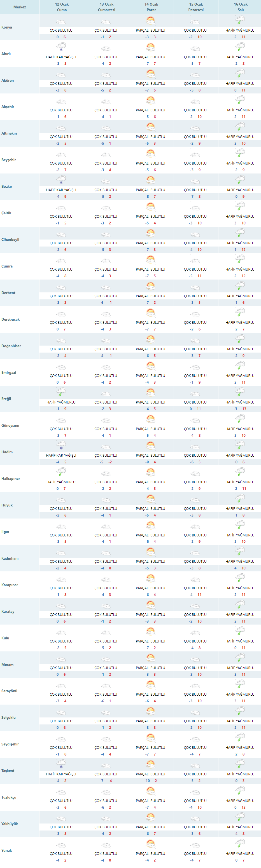
Task: Click Ahırlı's light snow icon for 12 Ocak
Action: pyautogui.click(x=61, y=47)
